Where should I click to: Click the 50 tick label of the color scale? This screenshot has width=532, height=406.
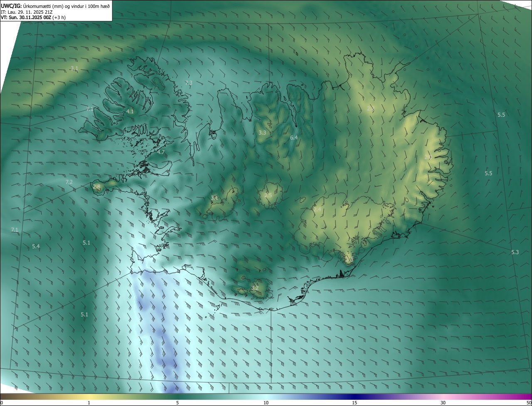(528, 403)
